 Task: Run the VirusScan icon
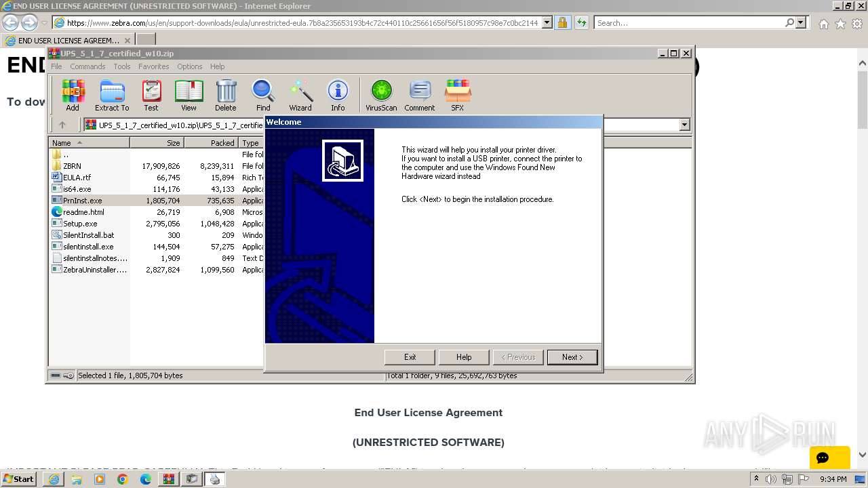tap(381, 95)
